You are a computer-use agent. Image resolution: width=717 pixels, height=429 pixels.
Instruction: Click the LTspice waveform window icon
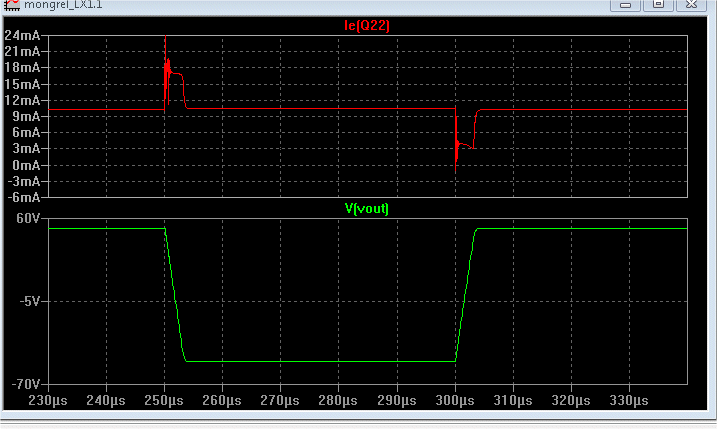[12, 5]
